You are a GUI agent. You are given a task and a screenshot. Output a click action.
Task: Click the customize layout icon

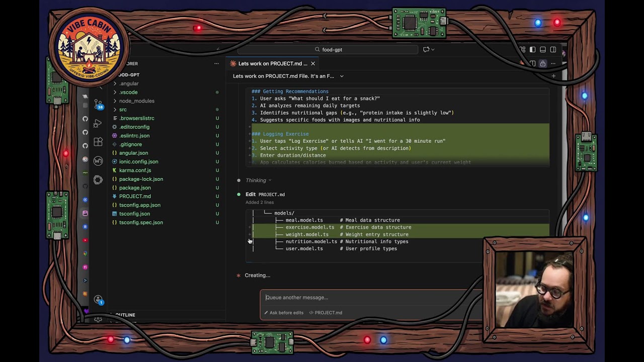click(x=522, y=49)
